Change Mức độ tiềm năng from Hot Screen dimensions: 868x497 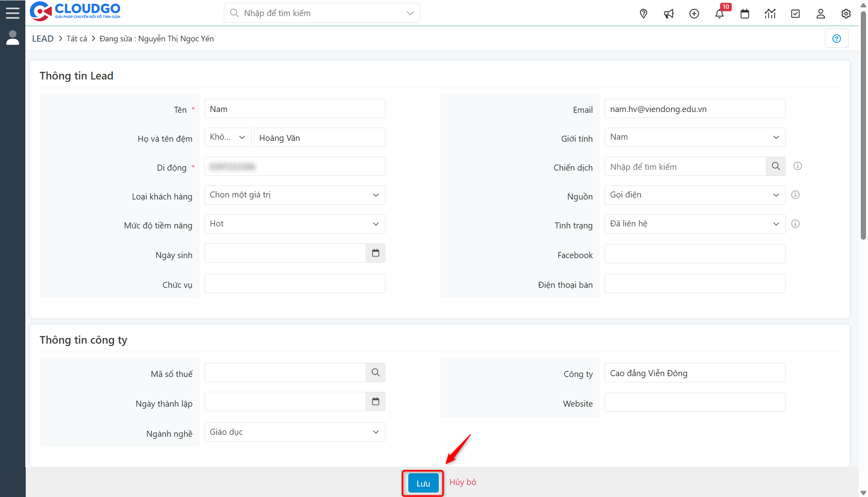[x=294, y=224]
